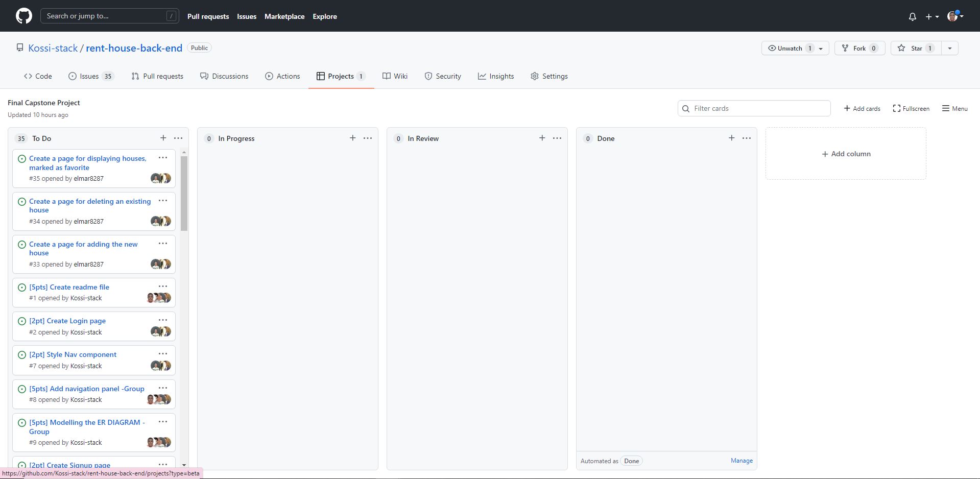Click Add cards button
This screenshot has height=479, width=980.
click(862, 108)
